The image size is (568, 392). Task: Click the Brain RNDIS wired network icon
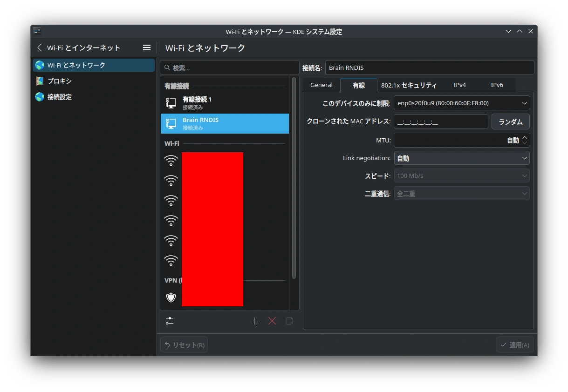tap(171, 123)
